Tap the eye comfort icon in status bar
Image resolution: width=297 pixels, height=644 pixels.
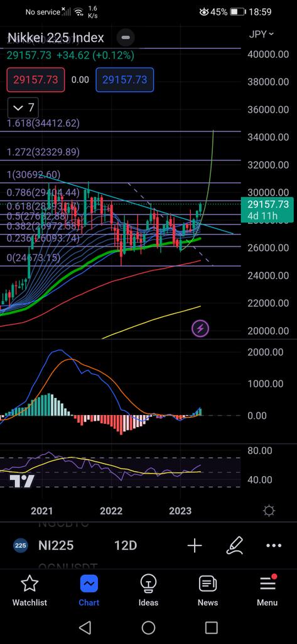(x=204, y=12)
